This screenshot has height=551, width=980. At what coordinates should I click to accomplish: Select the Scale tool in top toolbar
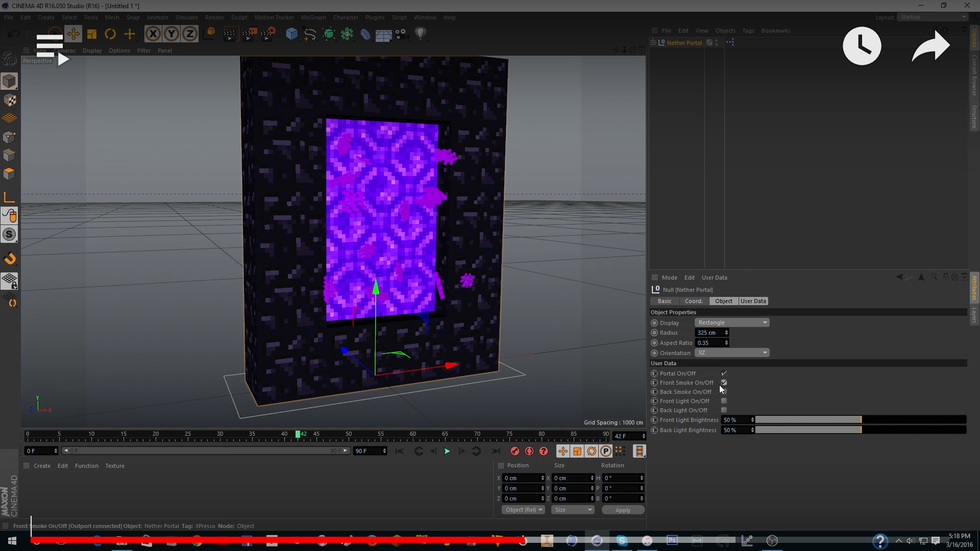92,34
